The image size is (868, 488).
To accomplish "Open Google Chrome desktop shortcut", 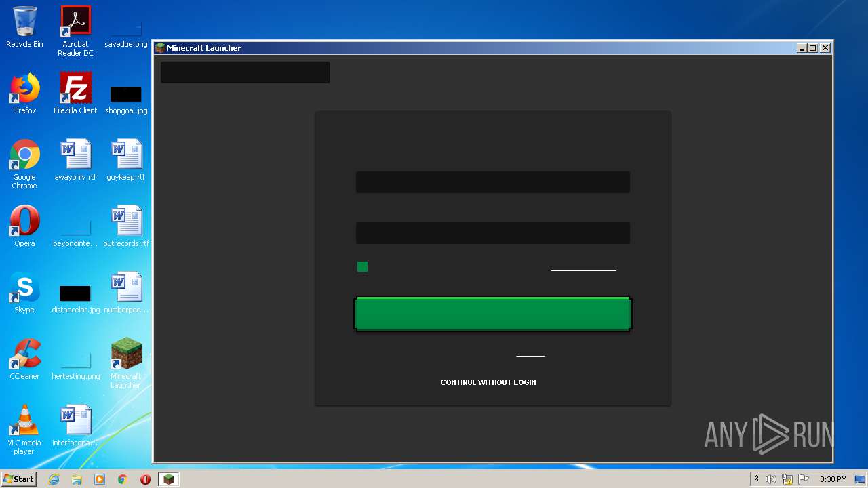I will (x=24, y=164).
